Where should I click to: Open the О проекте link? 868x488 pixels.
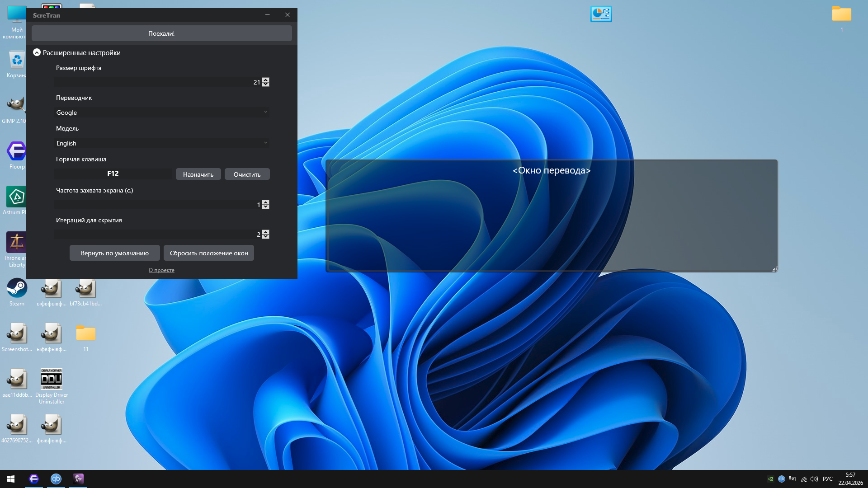coord(161,270)
